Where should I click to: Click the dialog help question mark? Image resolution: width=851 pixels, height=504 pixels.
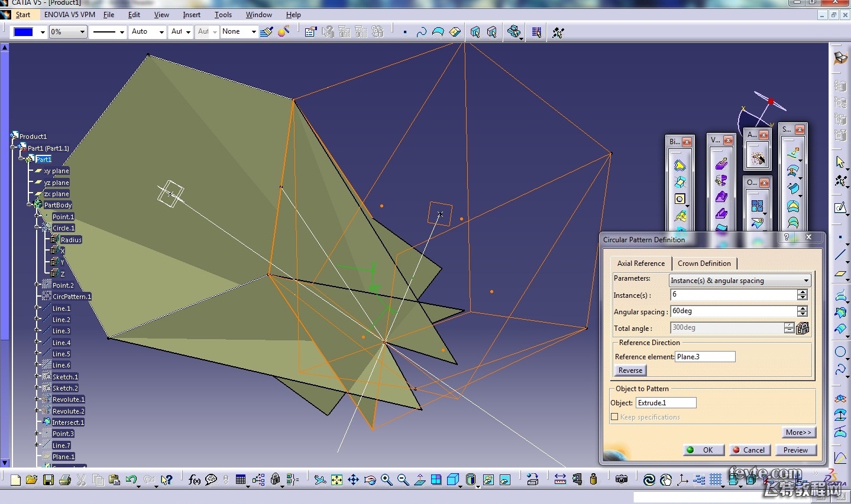(x=787, y=238)
